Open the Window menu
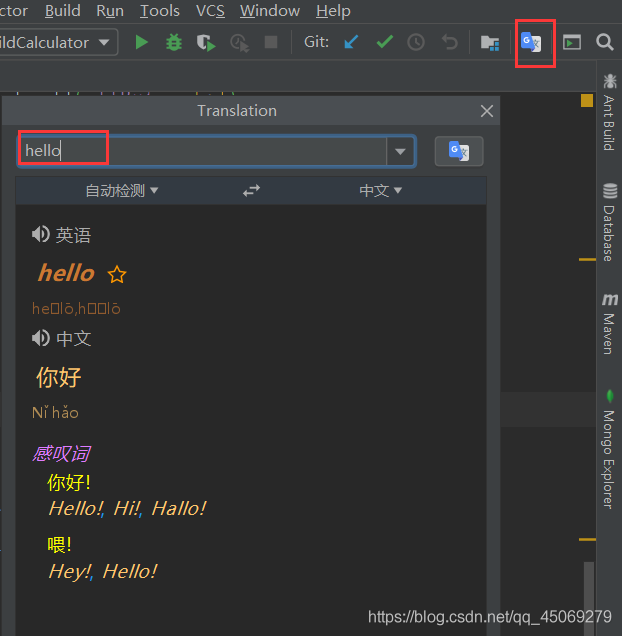The image size is (622, 636). tap(269, 11)
